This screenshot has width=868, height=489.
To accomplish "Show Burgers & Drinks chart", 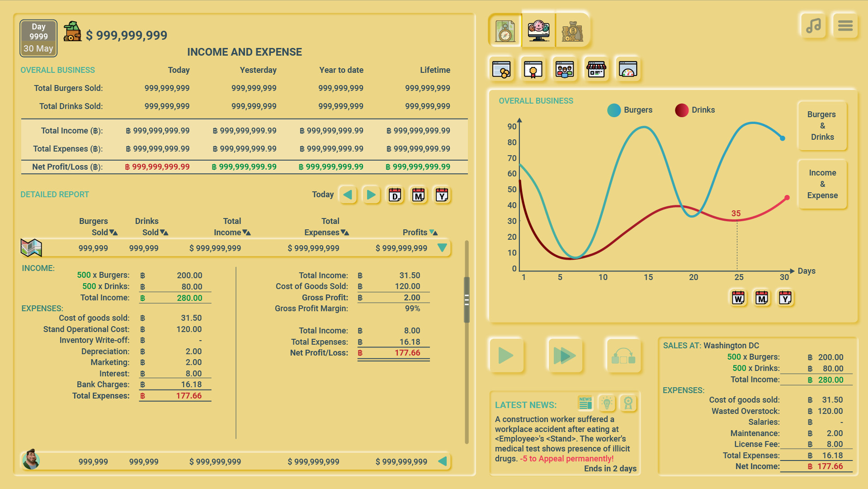I will 822,126.
